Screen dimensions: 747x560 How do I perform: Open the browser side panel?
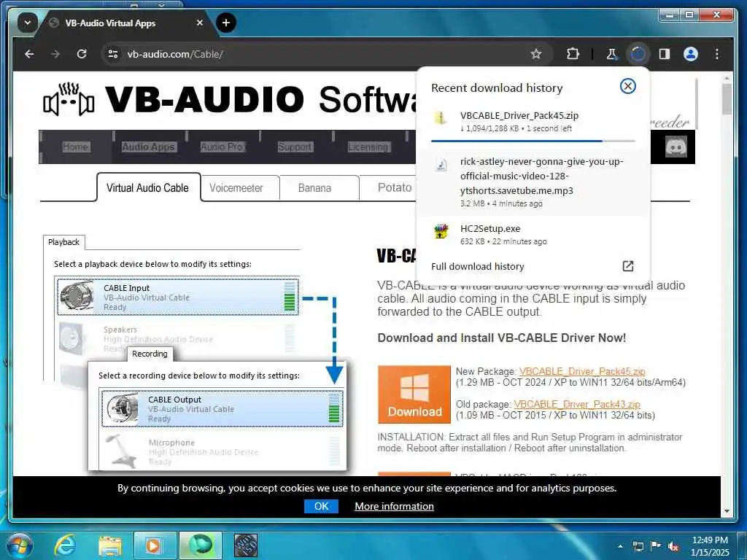664,54
